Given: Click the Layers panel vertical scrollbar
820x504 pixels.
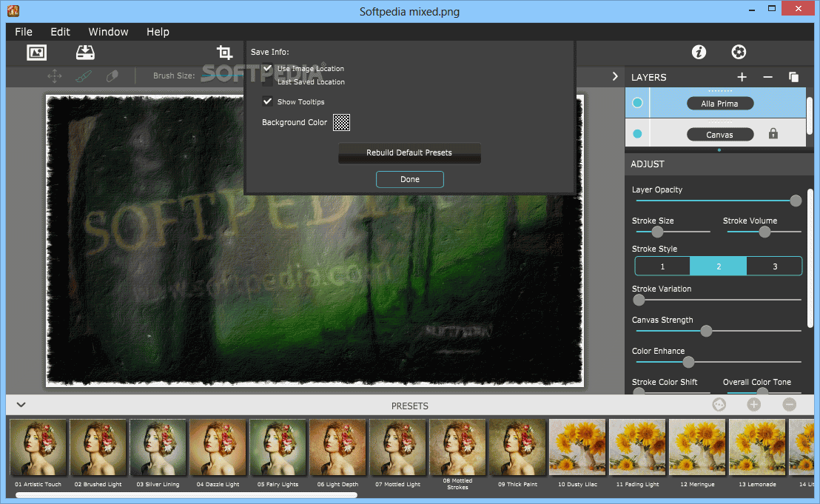Looking at the screenshot, I should (x=810, y=116).
